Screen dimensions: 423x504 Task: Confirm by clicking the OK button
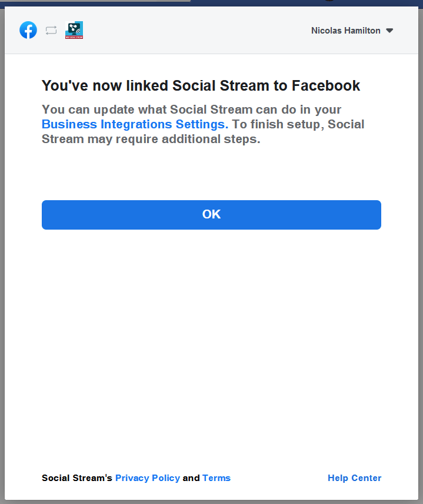[211, 215]
